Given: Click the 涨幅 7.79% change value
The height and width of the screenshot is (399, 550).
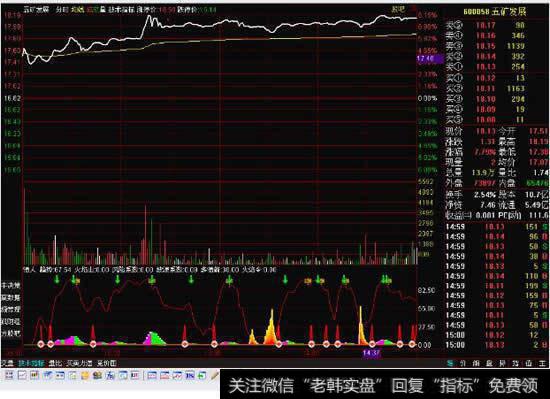Looking at the screenshot, I should coord(485,152).
